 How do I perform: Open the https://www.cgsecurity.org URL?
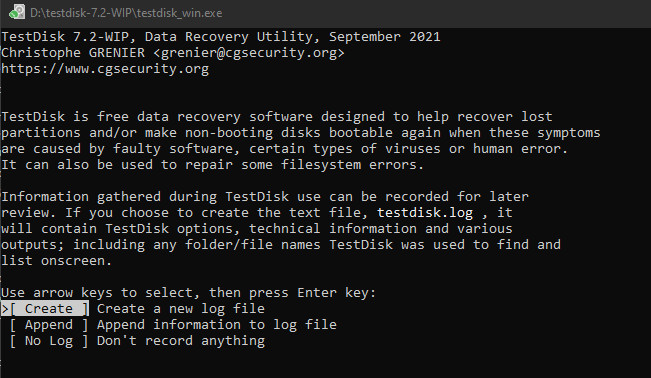point(105,69)
